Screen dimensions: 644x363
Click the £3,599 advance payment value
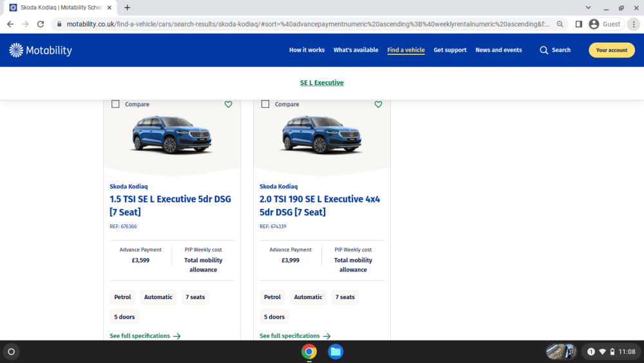point(140,260)
